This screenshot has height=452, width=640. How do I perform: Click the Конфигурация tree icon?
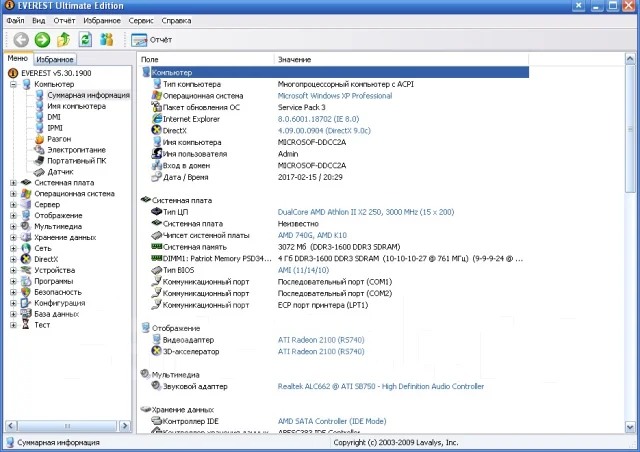(26, 303)
